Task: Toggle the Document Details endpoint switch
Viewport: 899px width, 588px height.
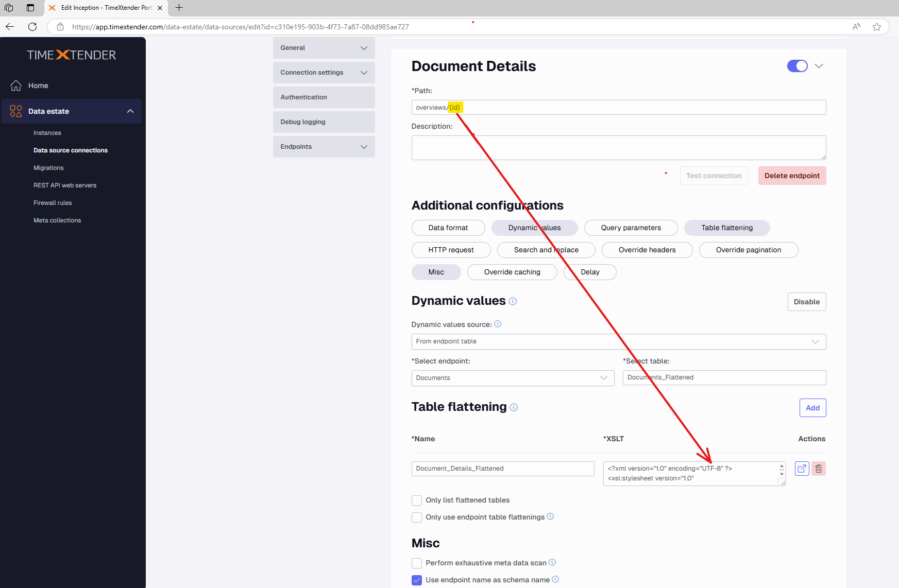Action: click(798, 66)
